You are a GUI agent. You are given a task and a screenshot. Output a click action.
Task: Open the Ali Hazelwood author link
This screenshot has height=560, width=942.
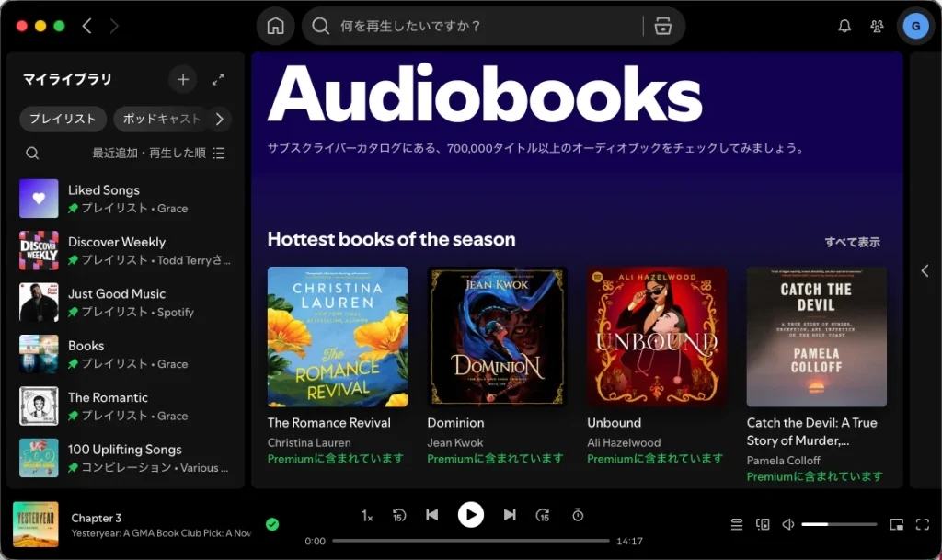point(624,442)
